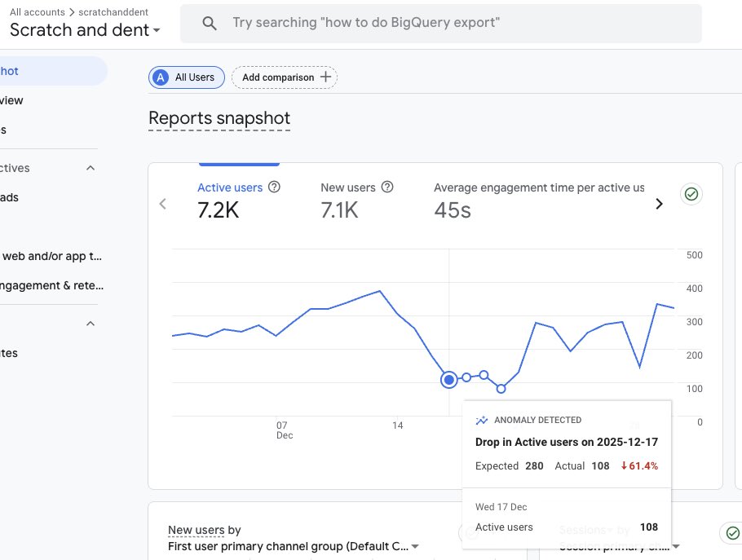The height and width of the screenshot is (560, 742).
Task: Click the help icon beside Active users
Action: click(274, 187)
